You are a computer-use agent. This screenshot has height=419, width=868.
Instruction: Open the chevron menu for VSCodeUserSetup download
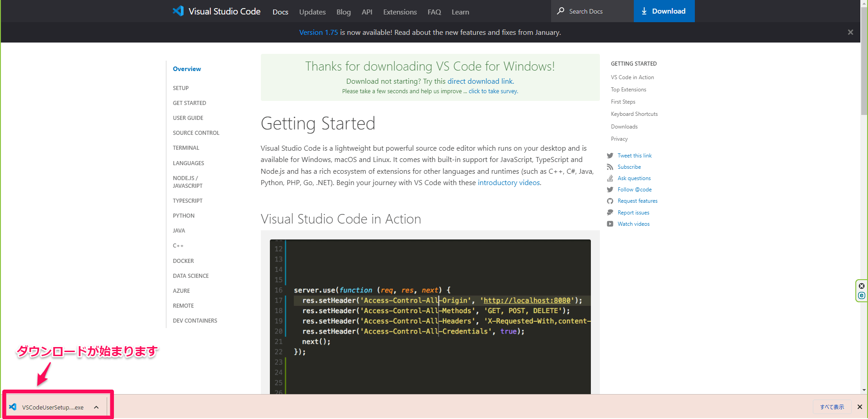tap(96, 407)
